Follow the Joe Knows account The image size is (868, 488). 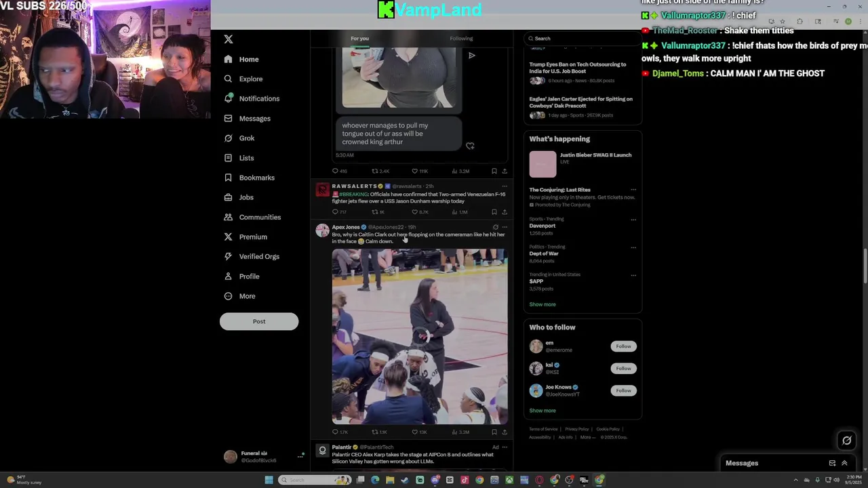(623, 390)
